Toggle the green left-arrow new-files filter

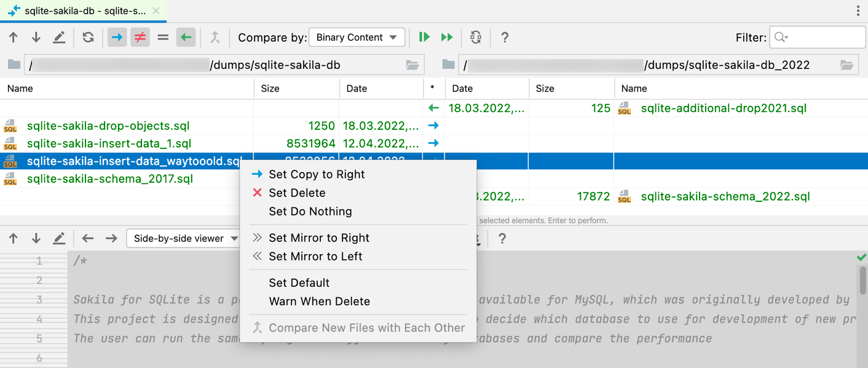pyautogui.click(x=185, y=37)
